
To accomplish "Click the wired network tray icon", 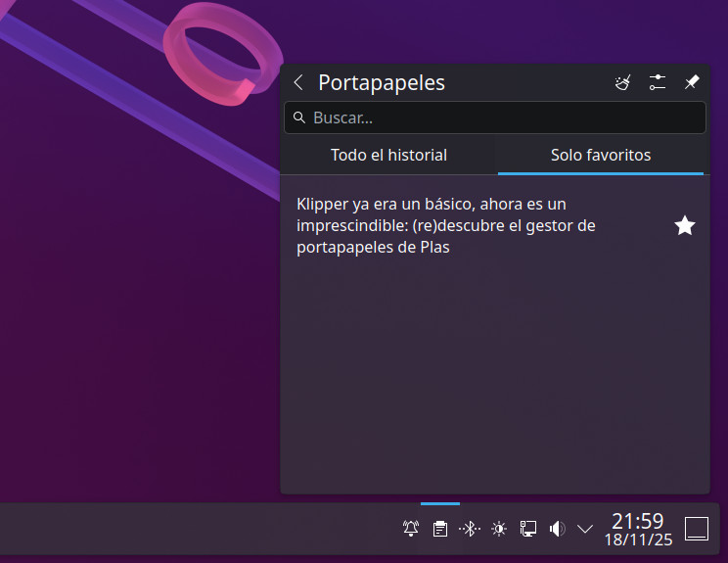I will [528, 529].
